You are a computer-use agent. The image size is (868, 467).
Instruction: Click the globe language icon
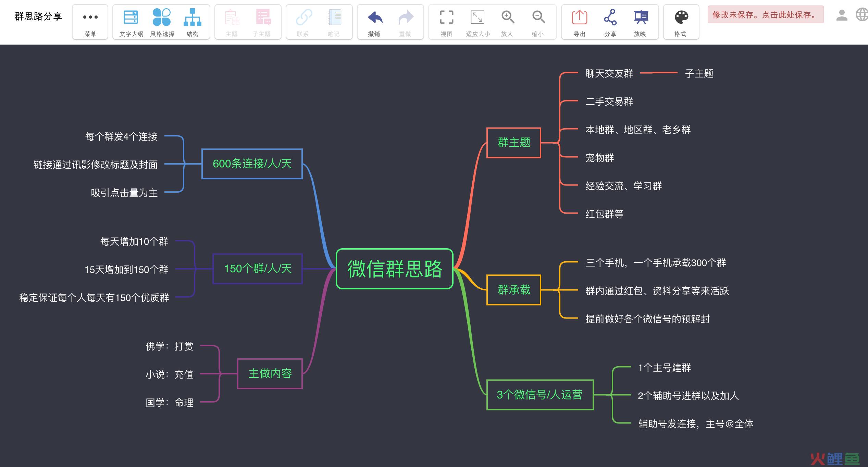862,15
